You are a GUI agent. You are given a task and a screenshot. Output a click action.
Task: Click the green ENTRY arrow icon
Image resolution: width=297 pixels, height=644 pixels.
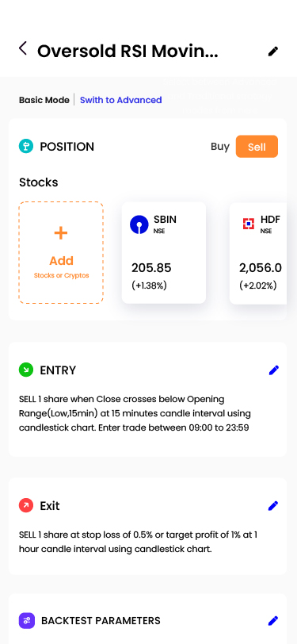[26, 370]
